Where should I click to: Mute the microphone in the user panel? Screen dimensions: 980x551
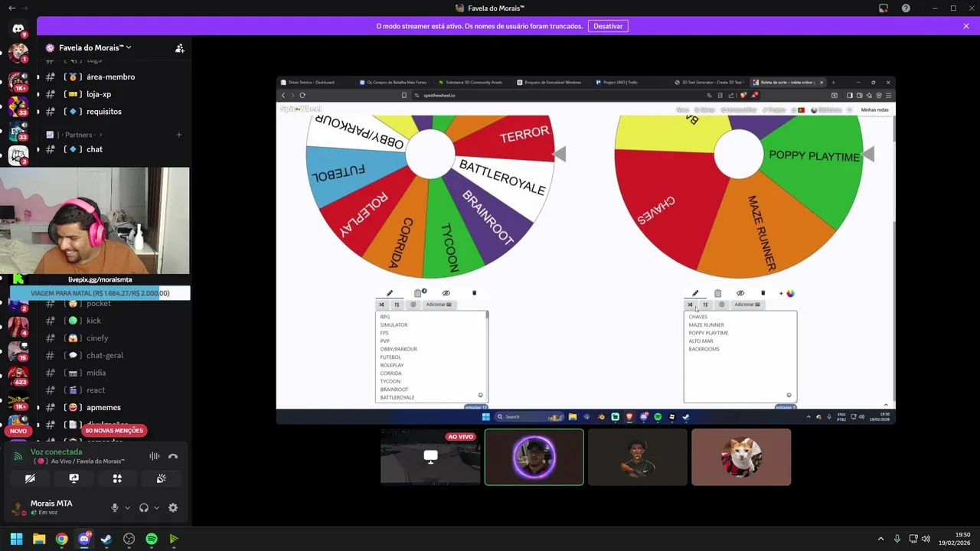tap(115, 507)
